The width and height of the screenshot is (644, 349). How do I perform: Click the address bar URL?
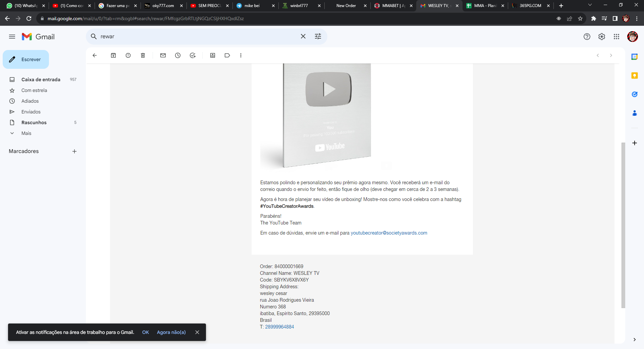click(146, 18)
